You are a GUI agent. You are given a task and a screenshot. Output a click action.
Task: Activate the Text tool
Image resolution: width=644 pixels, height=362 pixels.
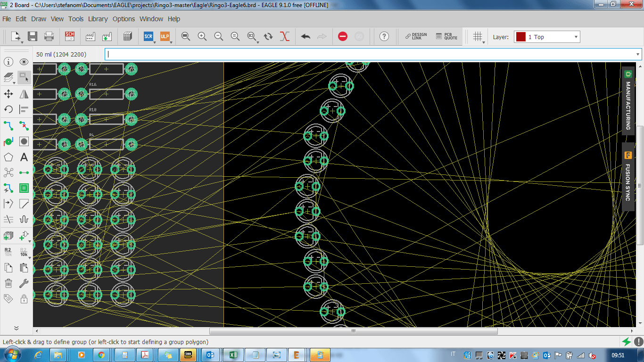[x=24, y=157]
